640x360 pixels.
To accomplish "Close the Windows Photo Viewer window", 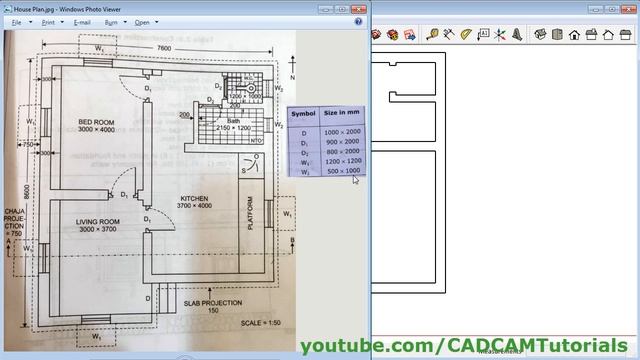I will click(358, 9).
